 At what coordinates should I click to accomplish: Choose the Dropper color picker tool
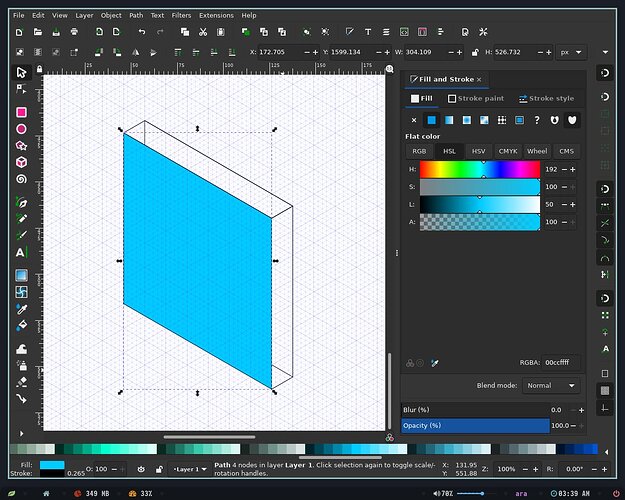(x=22, y=309)
